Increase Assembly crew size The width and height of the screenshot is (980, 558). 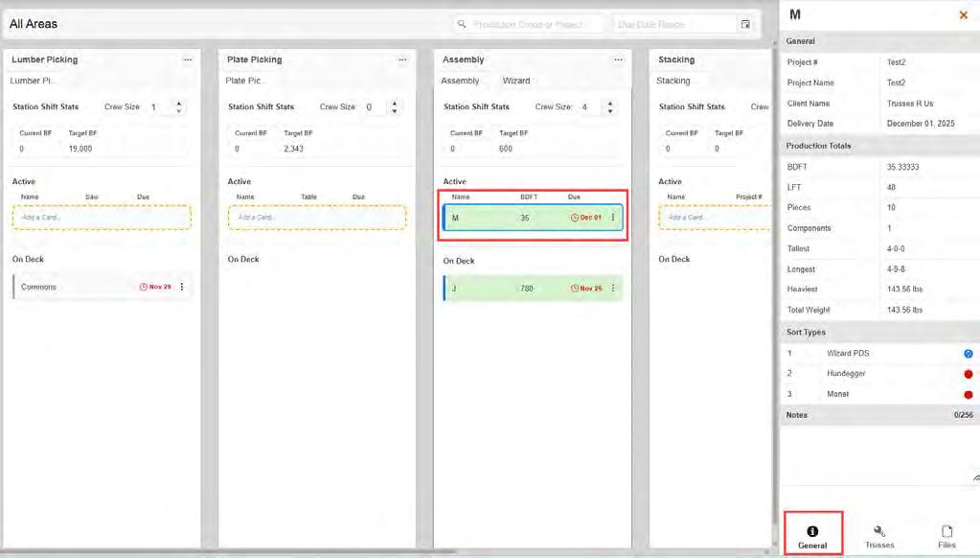[x=610, y=104]
